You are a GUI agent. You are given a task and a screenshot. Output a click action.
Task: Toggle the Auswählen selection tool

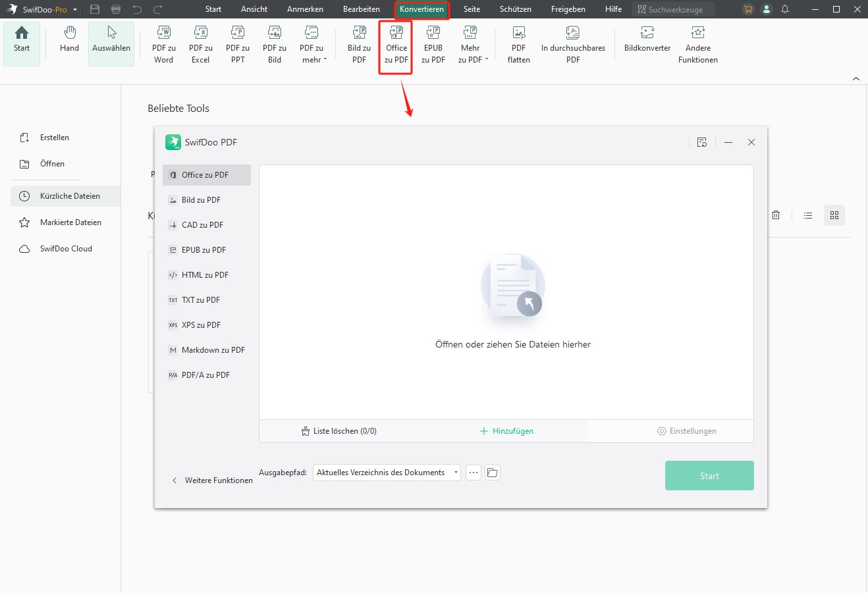coord(111,45)
